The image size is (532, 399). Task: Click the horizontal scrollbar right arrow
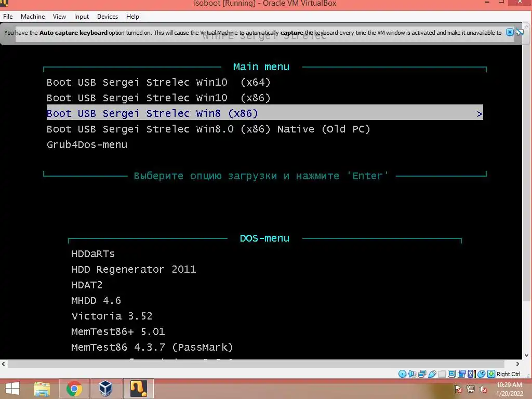[x=518, y=364]
